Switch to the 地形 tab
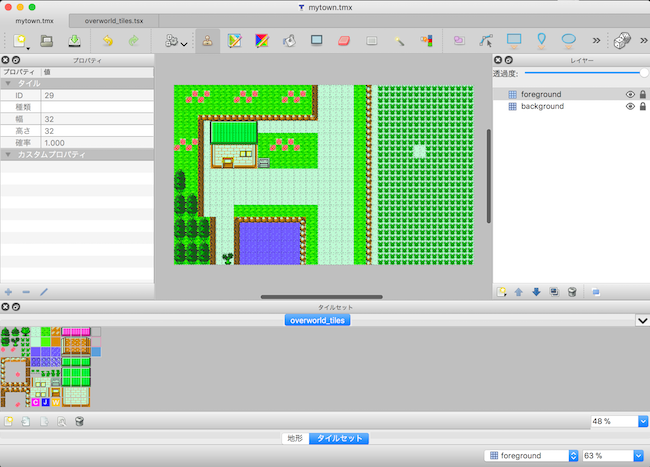The height and width of the screenshot is (467, 650). click(295, 438)
